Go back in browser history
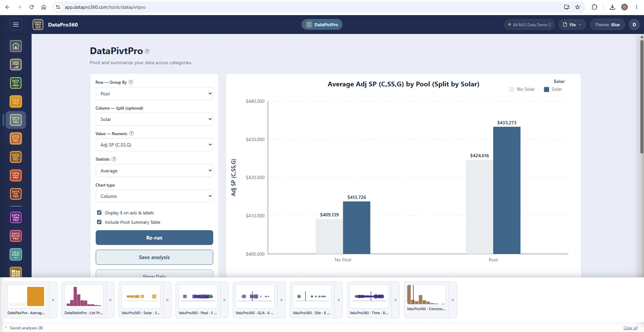 tap(7, 7)
